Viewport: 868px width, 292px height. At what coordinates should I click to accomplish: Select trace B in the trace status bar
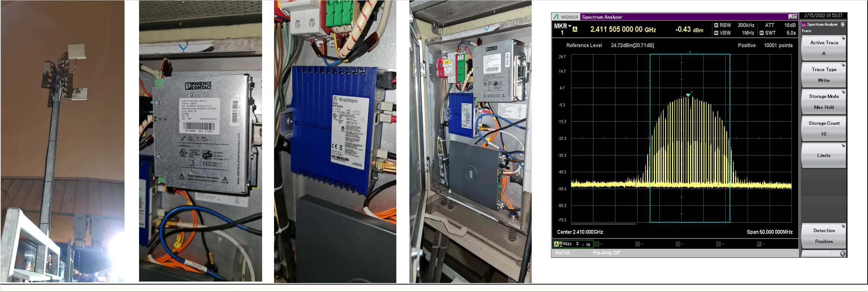pyautogui.click(x=597, y=244)
